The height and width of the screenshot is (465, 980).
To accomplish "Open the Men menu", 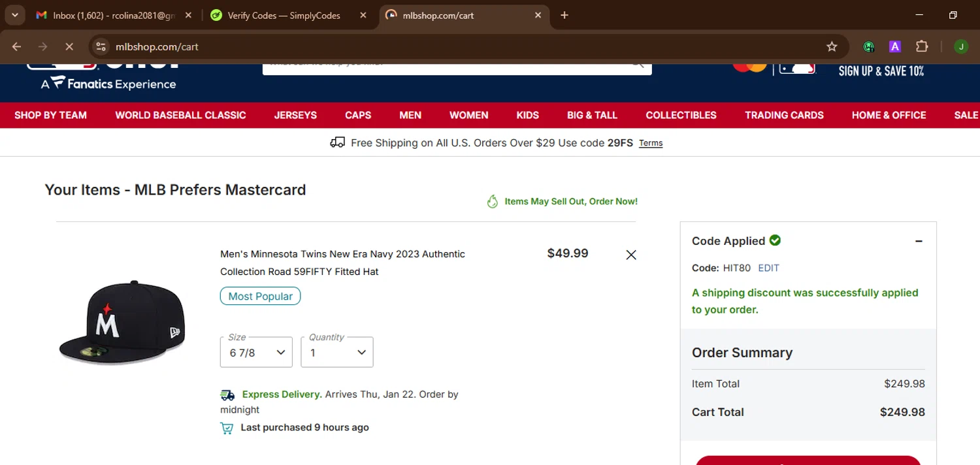I will click(x=410, y=115).
